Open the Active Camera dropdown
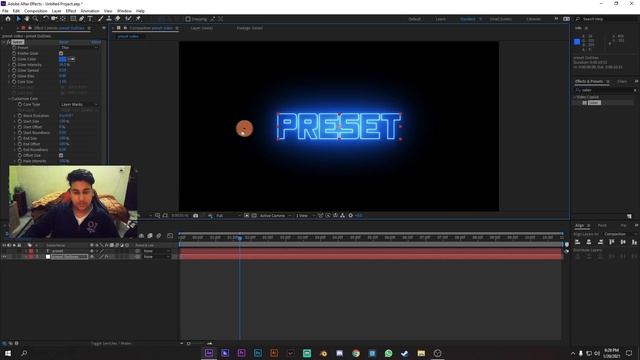 coord(275,216)
